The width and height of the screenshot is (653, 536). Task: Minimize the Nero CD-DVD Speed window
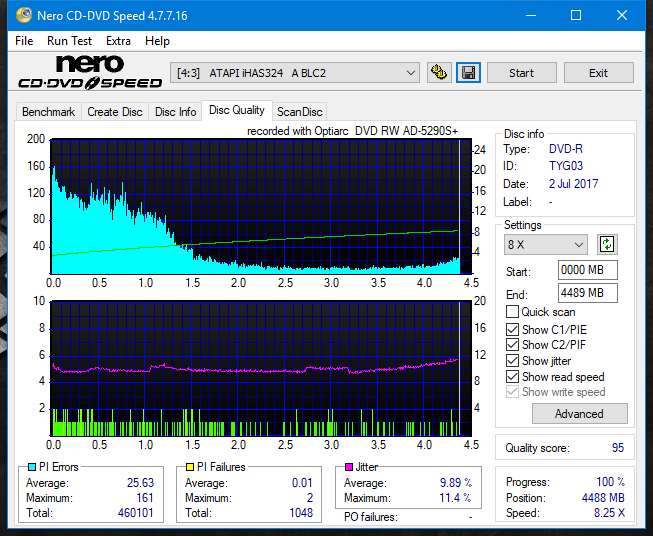tap(531, 15)
